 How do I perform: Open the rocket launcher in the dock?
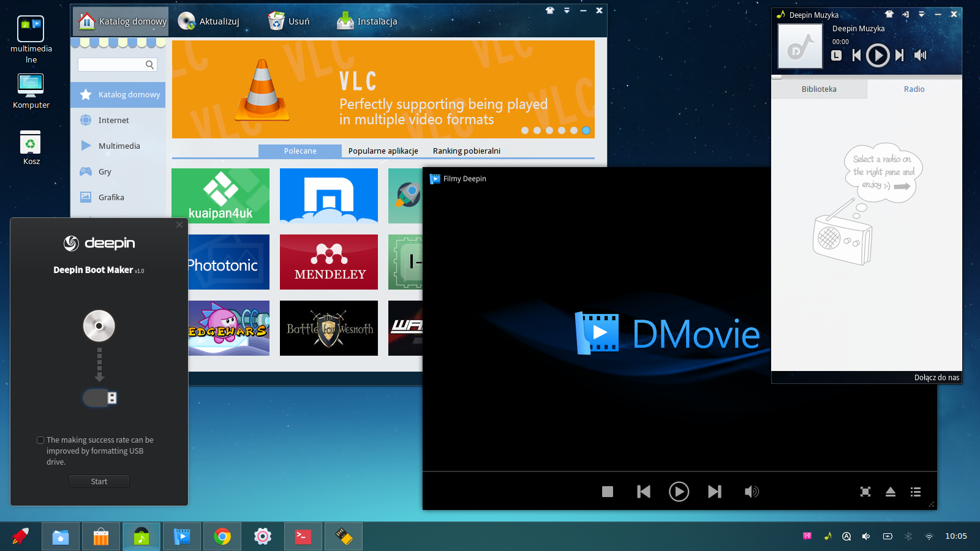[20, 537]
